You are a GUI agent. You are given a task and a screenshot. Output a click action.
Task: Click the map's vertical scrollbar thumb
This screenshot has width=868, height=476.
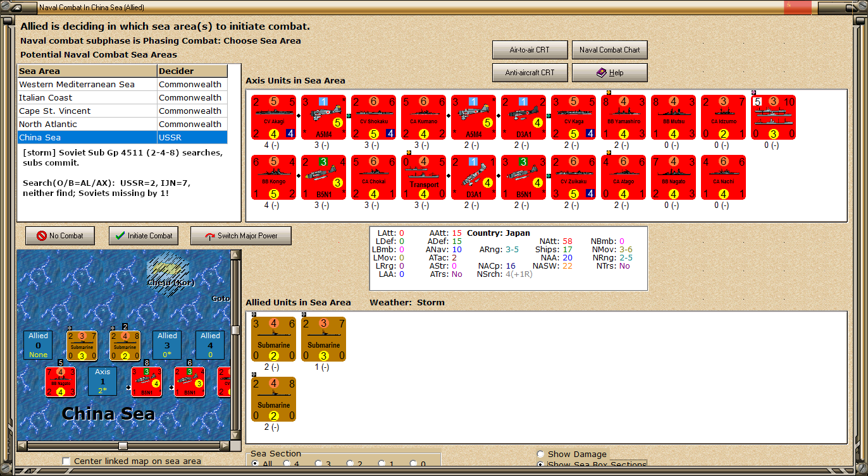pyautogui.click(x=236, y=330)
